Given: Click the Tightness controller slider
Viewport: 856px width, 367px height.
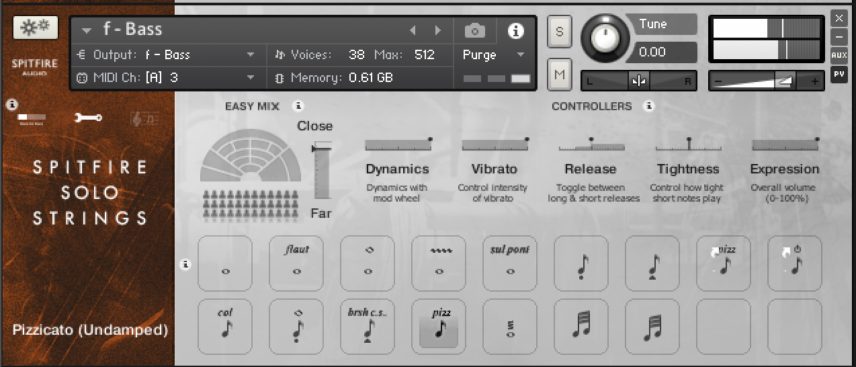Looking at the screenshot, I should pyautogui.click(x=688, y=144).
